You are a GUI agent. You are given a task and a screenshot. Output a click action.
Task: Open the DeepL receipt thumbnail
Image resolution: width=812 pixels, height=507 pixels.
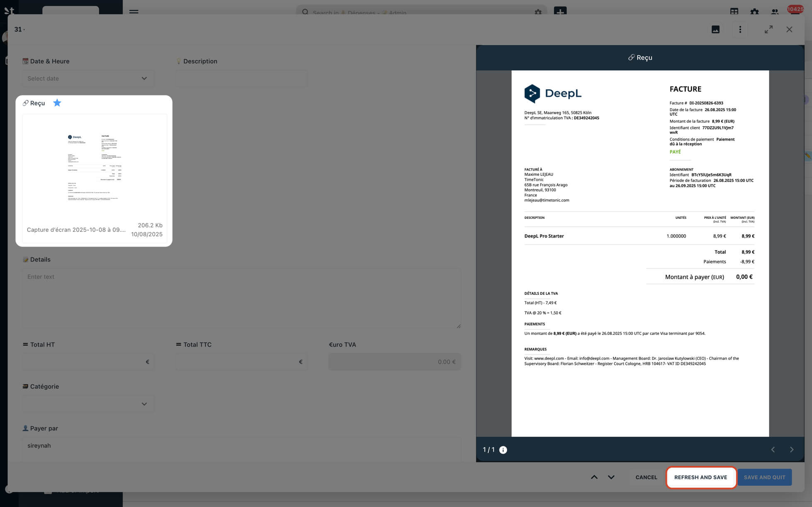coord(94,168)
